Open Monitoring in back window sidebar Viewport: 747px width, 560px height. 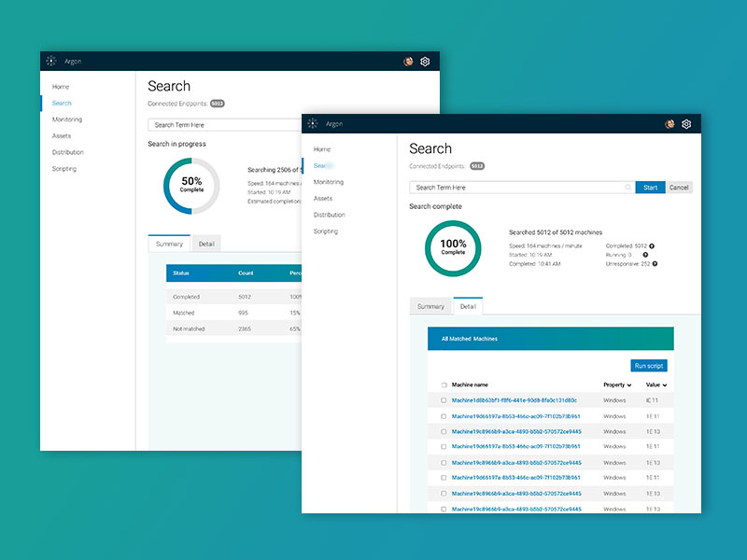[x=66, y=119]
